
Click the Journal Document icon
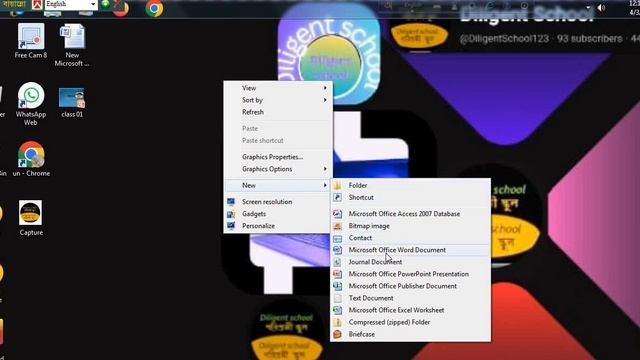(338, 262)
